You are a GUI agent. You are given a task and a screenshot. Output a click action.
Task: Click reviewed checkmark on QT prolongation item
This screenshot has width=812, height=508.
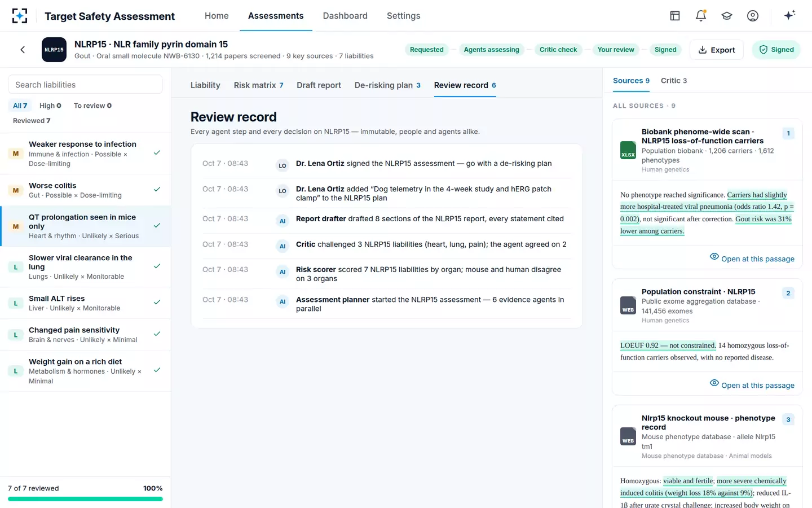(x=157, y=226)
